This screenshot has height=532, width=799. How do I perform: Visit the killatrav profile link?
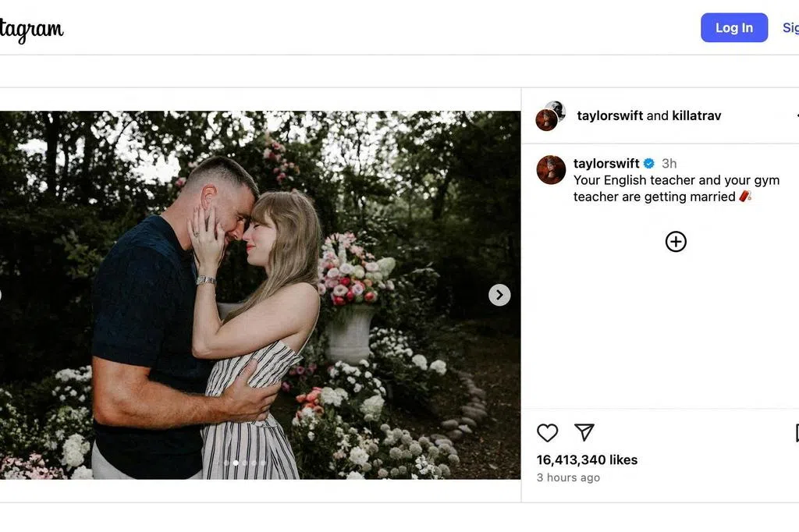[x=696, y=115]
